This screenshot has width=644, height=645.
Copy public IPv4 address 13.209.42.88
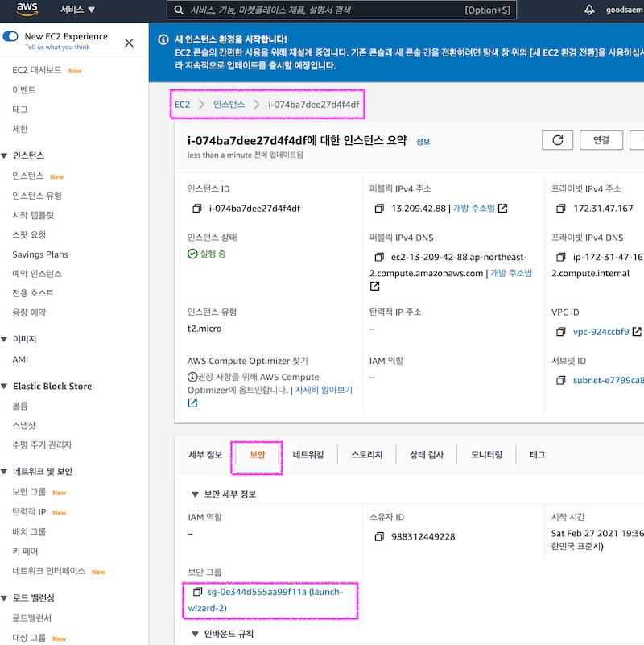(x=379, y=209)
